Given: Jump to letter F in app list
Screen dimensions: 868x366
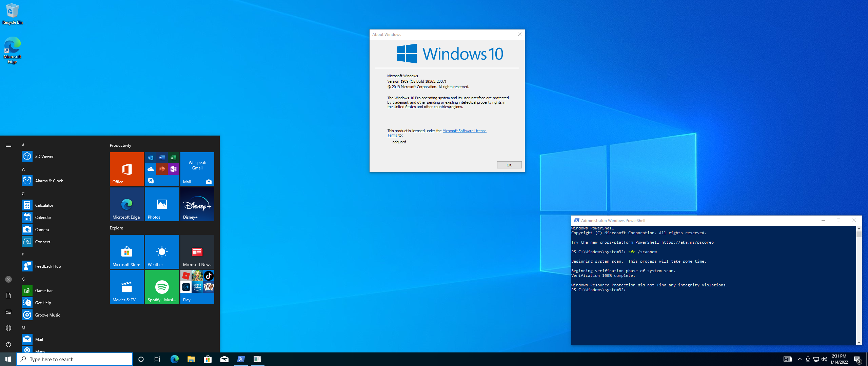Looking at the screenshot, I should [23, 255].
